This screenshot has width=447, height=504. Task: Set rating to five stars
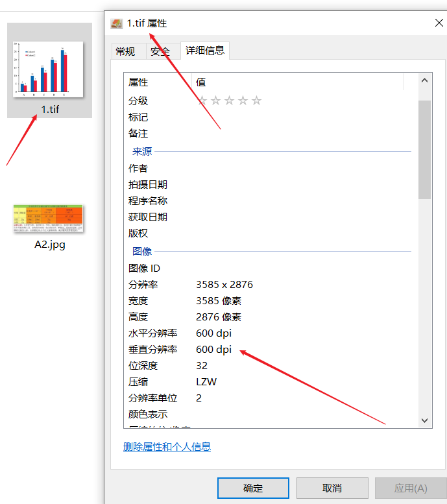256,101
